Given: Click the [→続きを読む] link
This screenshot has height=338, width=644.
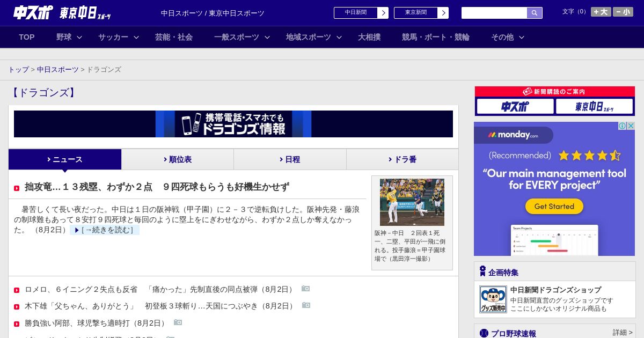Looking at the screenshot, I should point(105,230).
